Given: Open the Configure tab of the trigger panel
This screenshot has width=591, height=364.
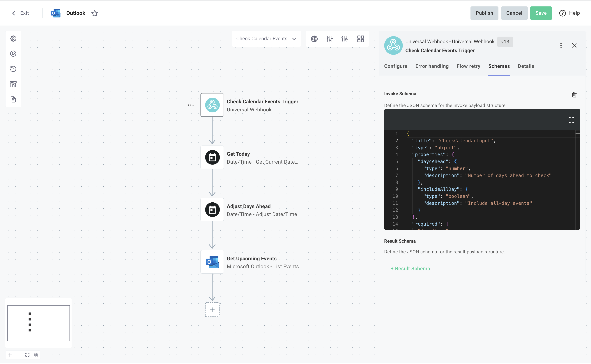Looking at the screenshot, I should tap(396, 66).
